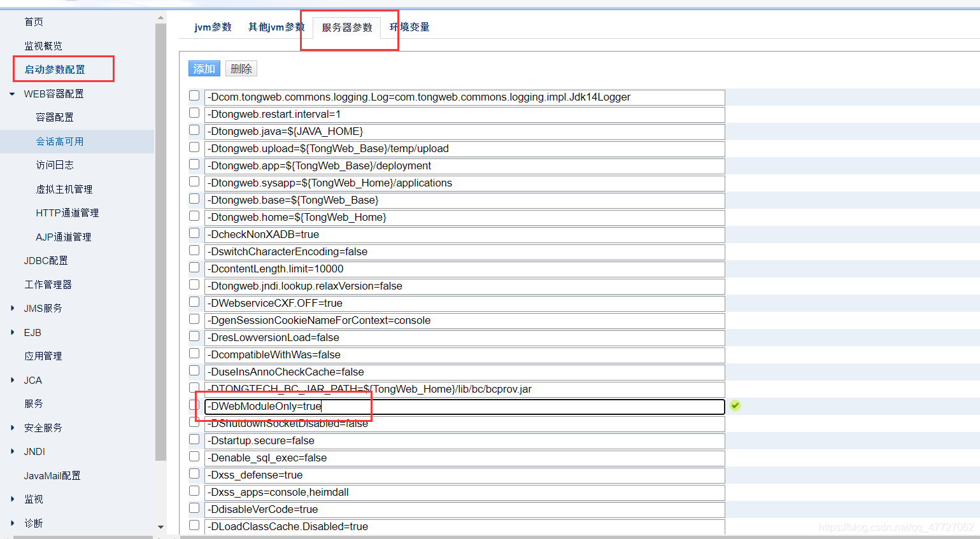Click the -DswitchCharacterEncoding=false field
Viewport: 980px width, 539px height.
465,252
